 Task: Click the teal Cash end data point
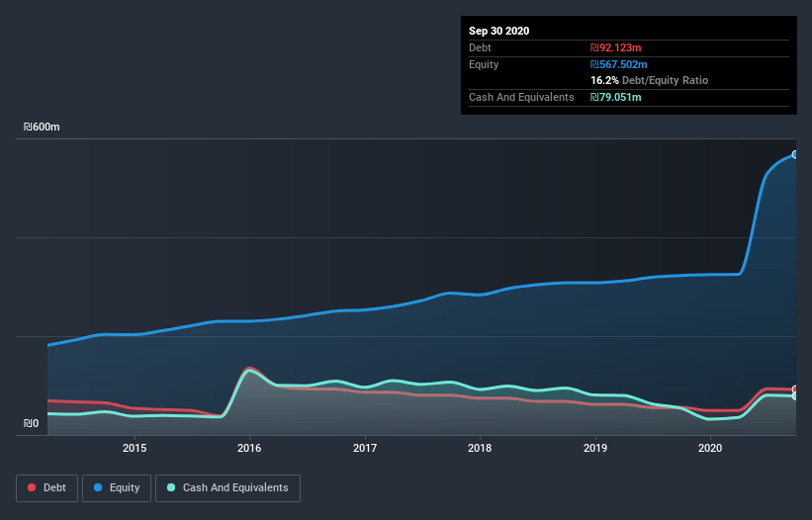click(795, 395)
